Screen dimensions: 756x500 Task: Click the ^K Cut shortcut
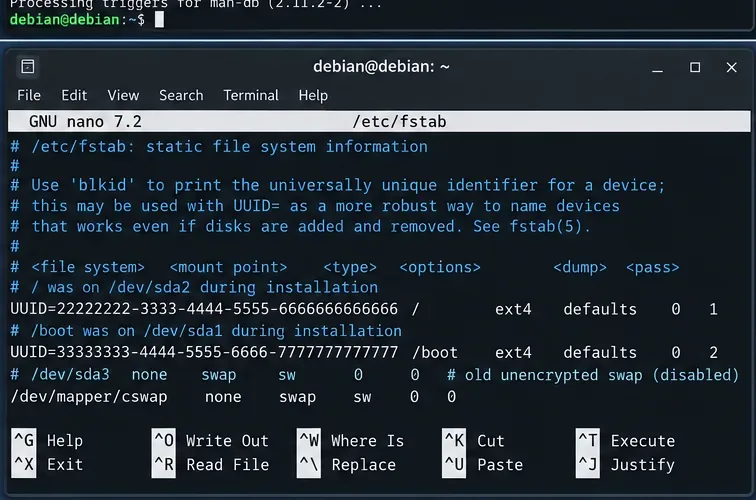[473, 440]
